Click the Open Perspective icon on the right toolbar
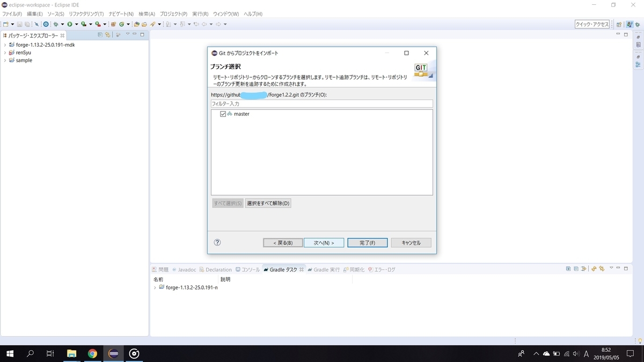This screenshot has width=644, height=362. pyautogui.click(x=619, y=24)
